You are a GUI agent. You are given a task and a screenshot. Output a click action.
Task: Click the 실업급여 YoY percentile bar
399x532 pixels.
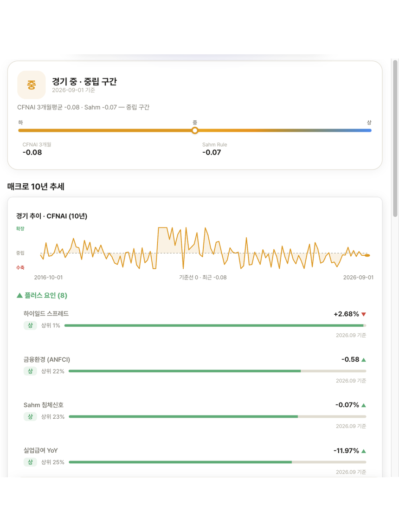tap(217, 462)
